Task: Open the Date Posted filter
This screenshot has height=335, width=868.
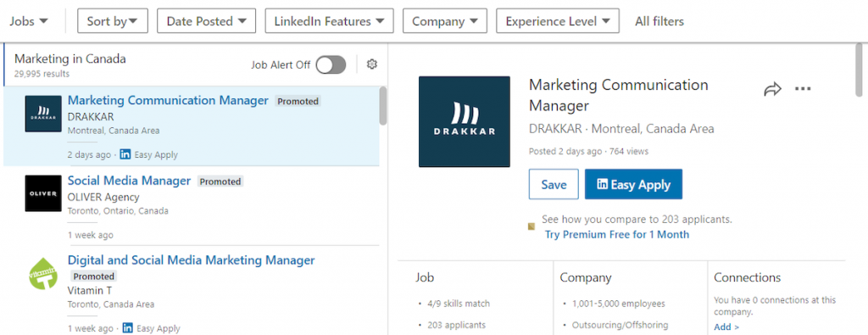Action: (x=207, y=21)
